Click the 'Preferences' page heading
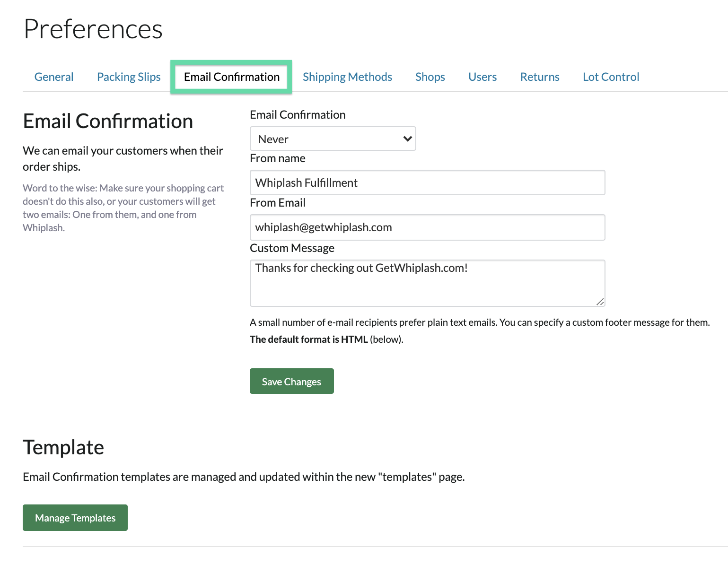Image resolution: width=728 pixels, height=573 pixels. click(93, 29)
